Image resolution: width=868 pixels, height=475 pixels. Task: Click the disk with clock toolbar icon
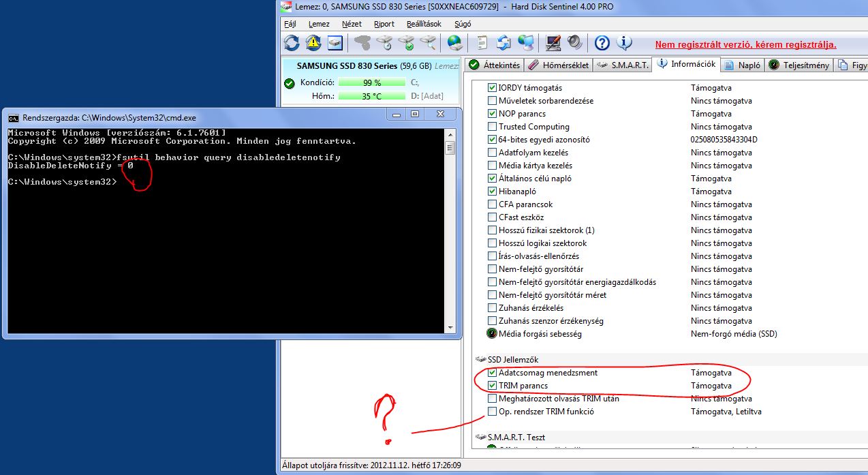coord(385,43)
